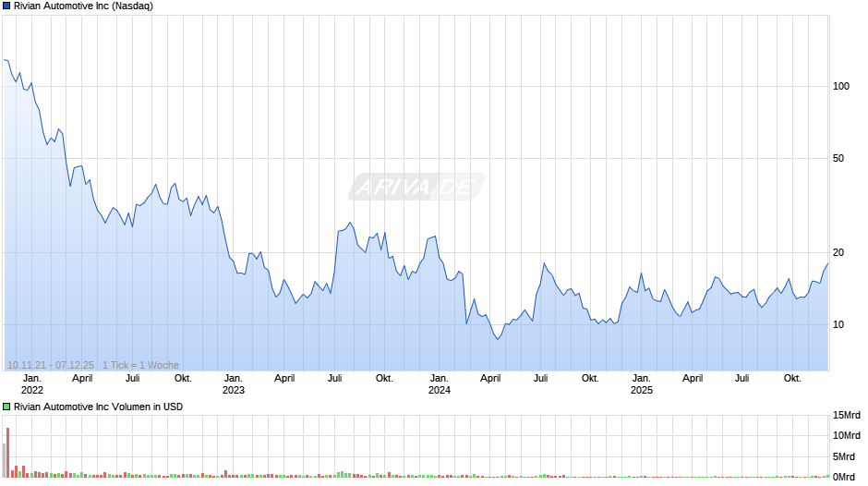This screenshot has width=868, height=486.
Task: Click the tallest red volume bar in late 2021
Action: pyautogui.click(x=7, y=452)
